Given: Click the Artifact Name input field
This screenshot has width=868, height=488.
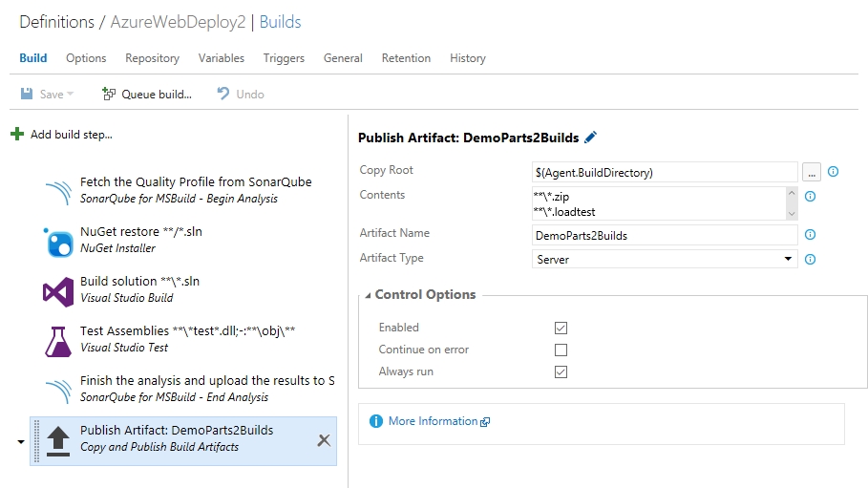Looking at the screenshot, I should [665, 235].
